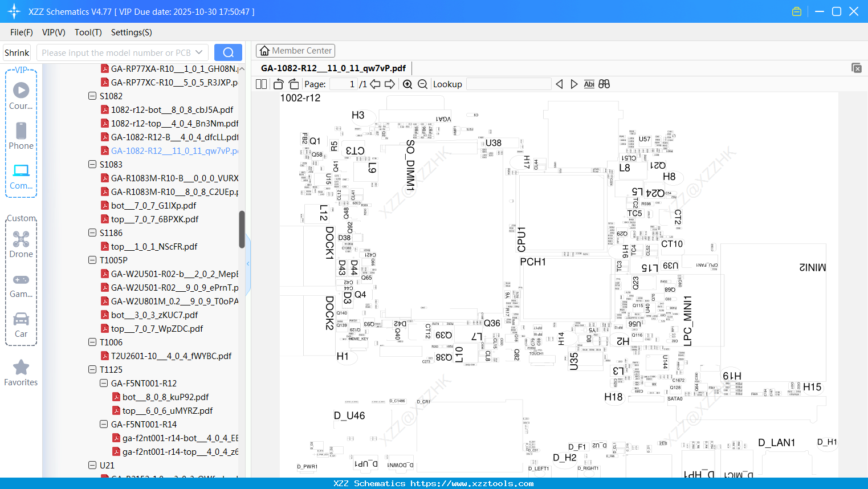This screenshot has height=489, width=868.
Task: Collapse the S1186 tree folder
Action: click(x=92, y=233)
